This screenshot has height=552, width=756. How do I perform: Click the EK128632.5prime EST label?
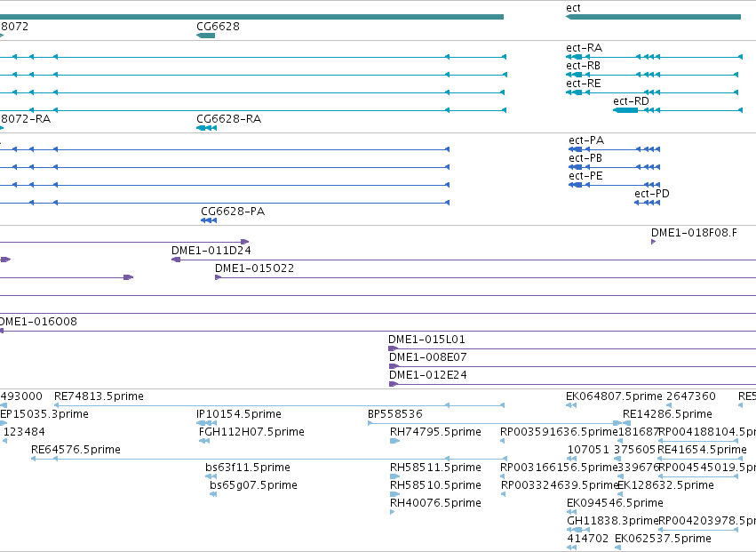pyautogui.click(x=666, y=485)
